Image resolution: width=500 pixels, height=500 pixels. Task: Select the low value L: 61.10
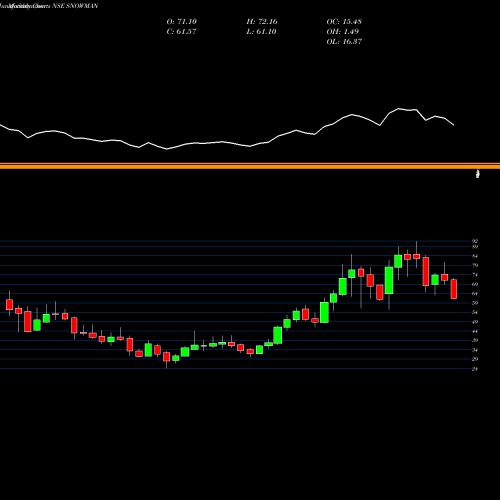pos(261,32)
